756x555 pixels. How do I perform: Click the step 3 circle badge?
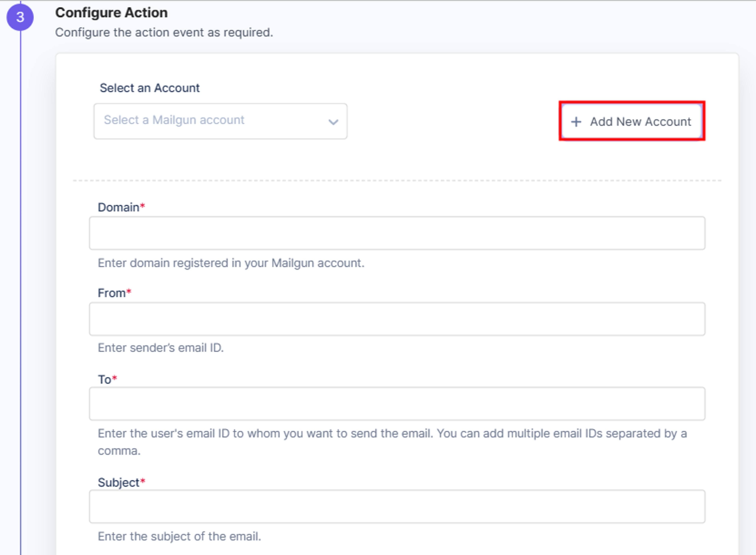pyautogui.click(x=20, y=17)
